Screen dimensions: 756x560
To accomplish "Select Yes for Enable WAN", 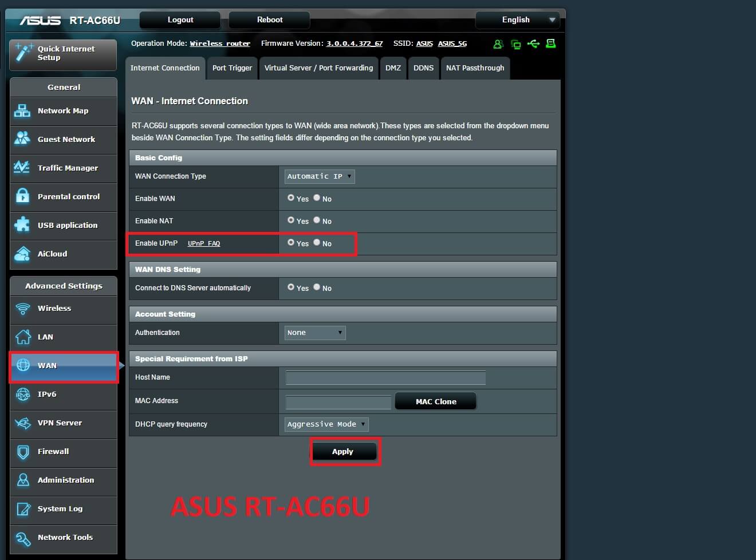I will pyautogui.click(x=291, y=198).
